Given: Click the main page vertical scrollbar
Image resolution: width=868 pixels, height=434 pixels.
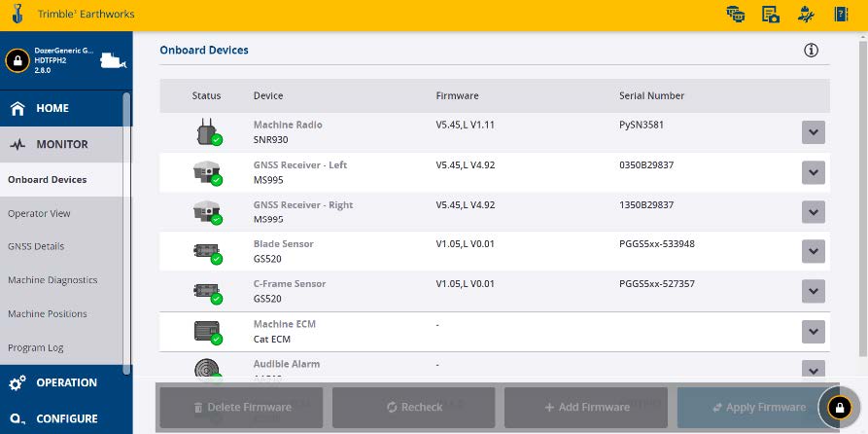Looking at the screenshot, I should click(862, 197).
